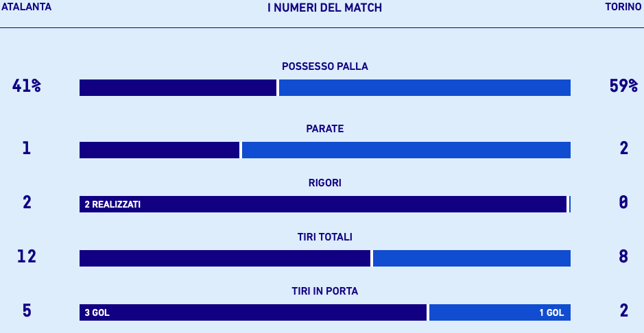Click Torino's light blue TIRI TOTALI bar
The height and width of the screenshot is (333, 644).
pos(472,258)
